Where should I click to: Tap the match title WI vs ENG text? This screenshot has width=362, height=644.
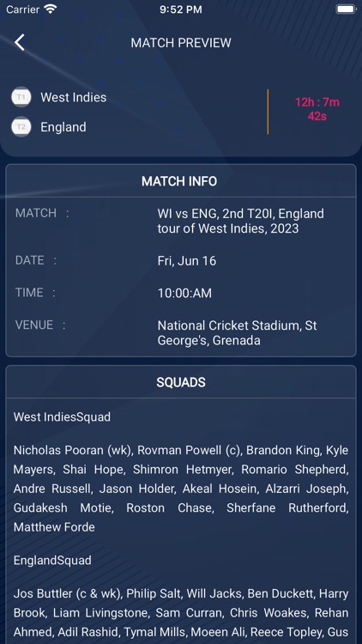(240, 221)
